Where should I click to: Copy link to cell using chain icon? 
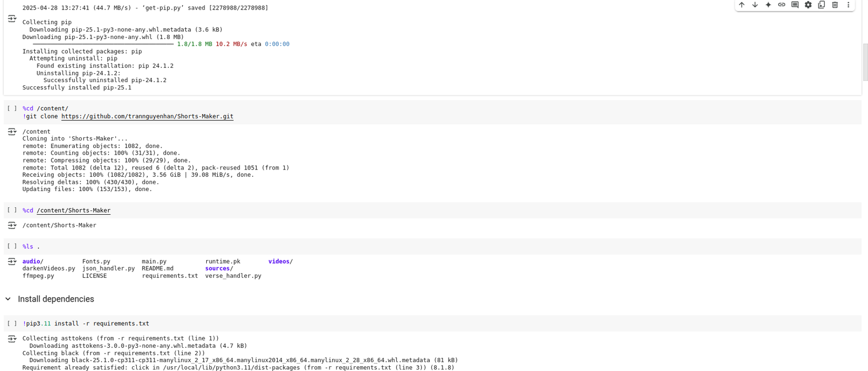[x=781, y=5]
